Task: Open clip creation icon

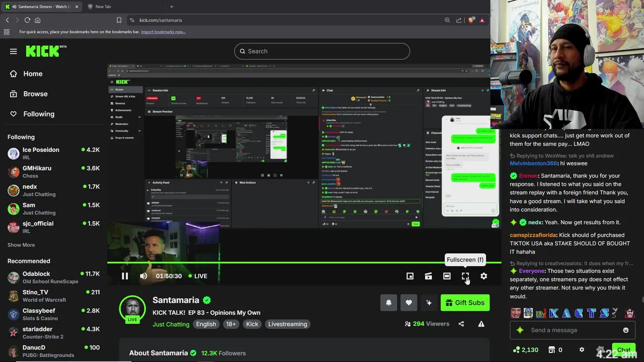Action: pyautogui.click(x=428, y=276)
